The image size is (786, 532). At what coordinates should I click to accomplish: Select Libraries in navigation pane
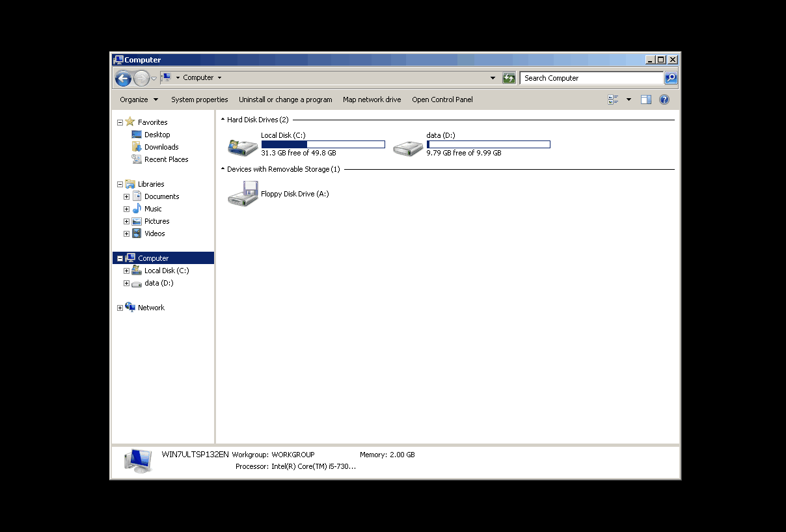coord(151,184)
